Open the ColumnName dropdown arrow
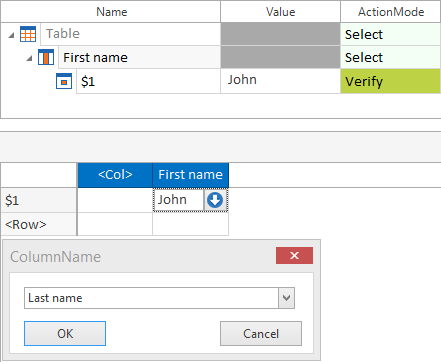The width and height of the screenshot is (441, 362). 286,298
